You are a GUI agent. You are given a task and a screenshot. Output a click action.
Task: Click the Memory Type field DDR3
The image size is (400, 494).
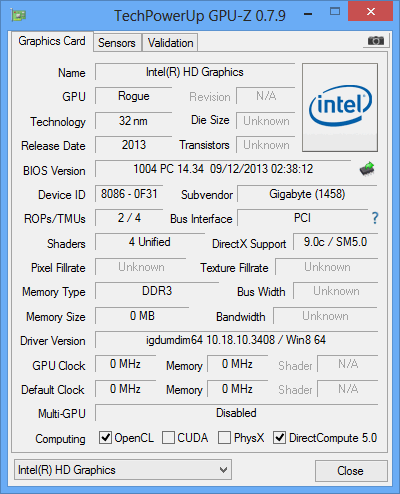pyautogui.click(x=157, y=291)
